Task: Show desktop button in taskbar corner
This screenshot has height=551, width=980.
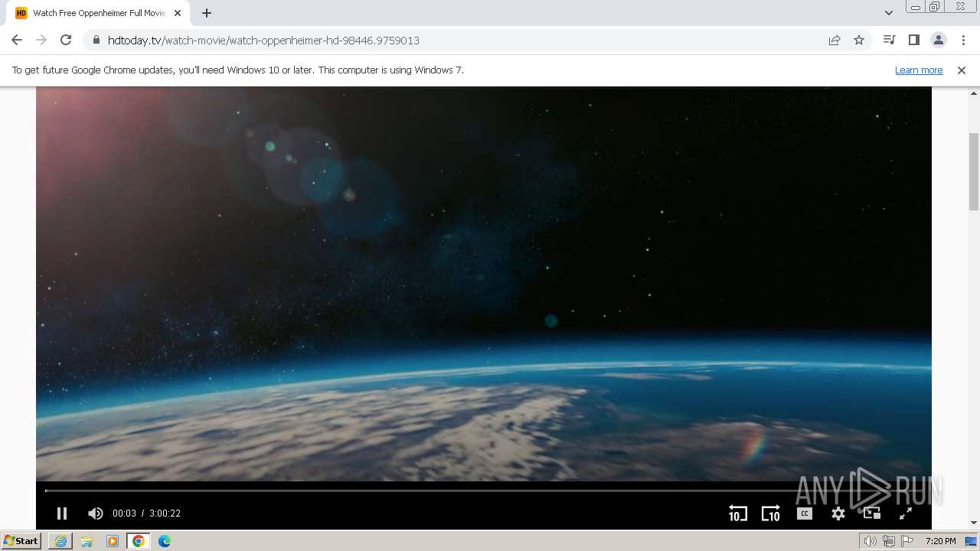Action: pos(971,541)
